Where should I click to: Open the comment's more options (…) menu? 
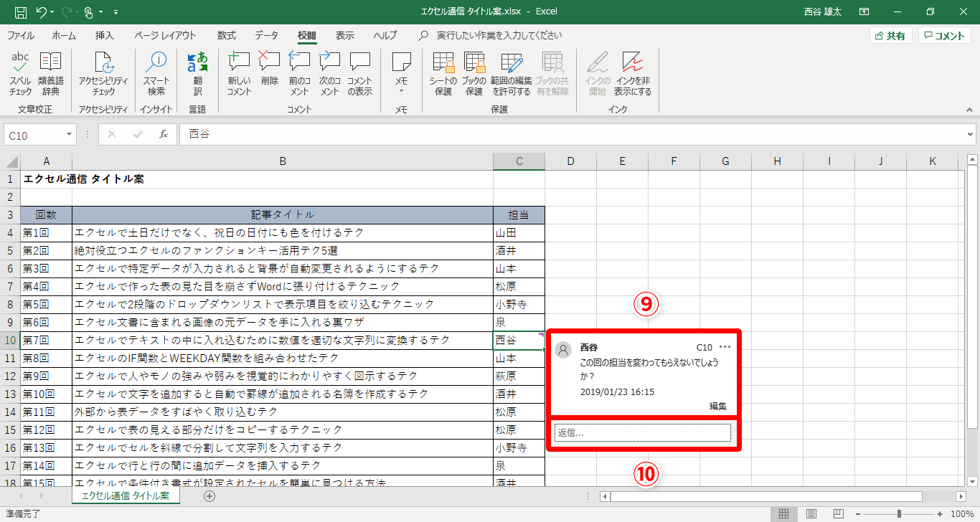725,347
